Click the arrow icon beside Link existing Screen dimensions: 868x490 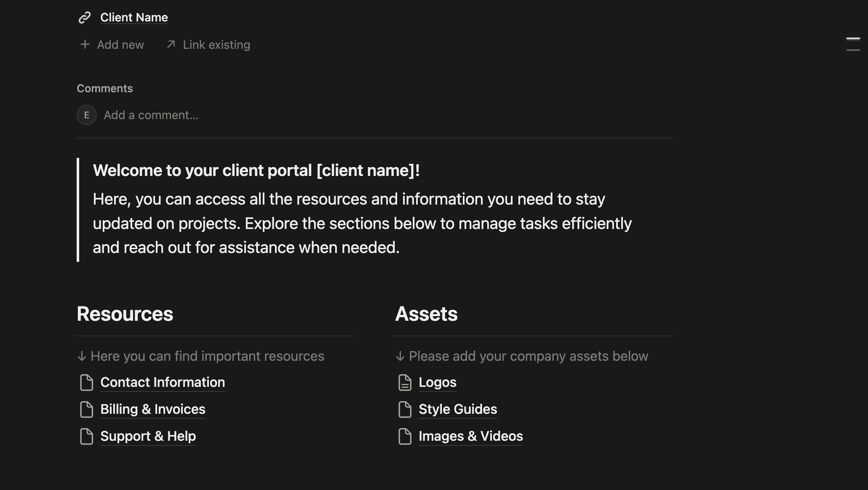point(171,45)
